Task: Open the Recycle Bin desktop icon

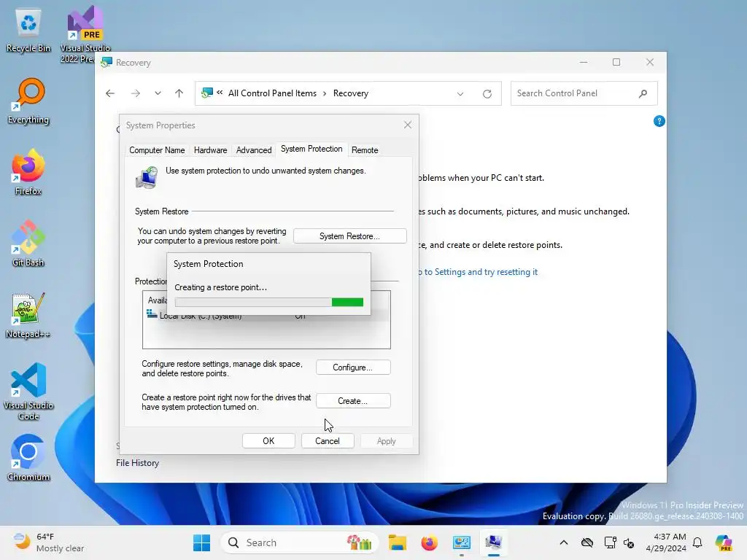Action: [28, 31]
